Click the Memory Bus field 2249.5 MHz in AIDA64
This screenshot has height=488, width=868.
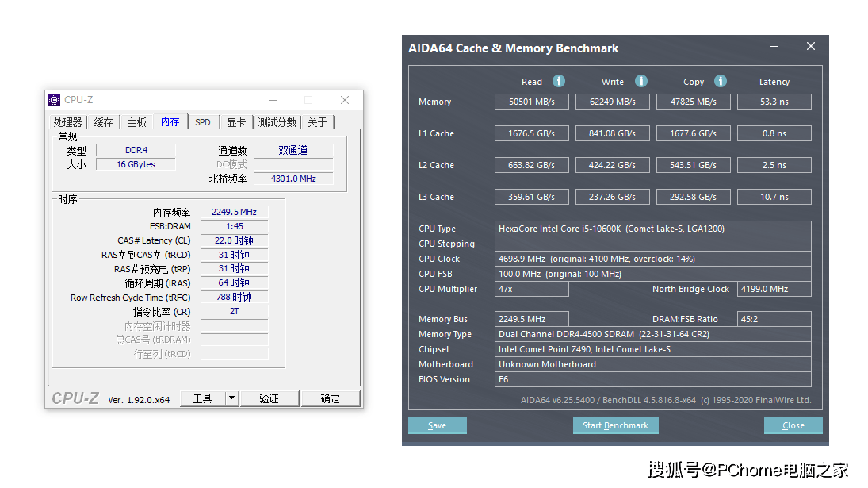tap(531, 319)
